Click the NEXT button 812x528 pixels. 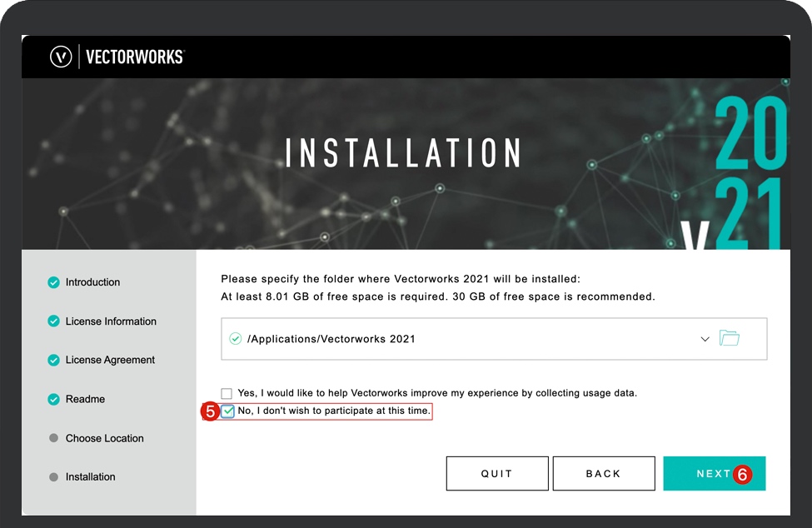pyautogui.click(x=714, y=473)
